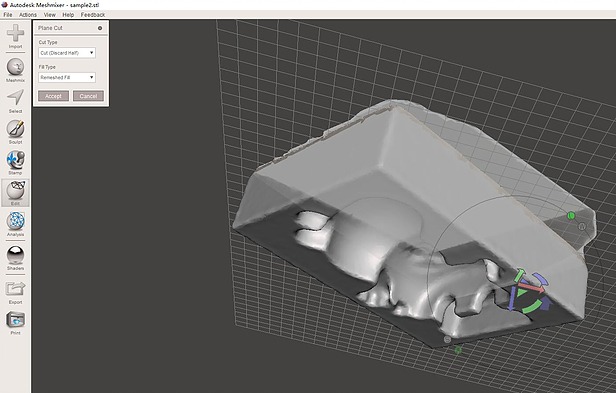
Task: Click the Print icon
Action: point(15,320)
